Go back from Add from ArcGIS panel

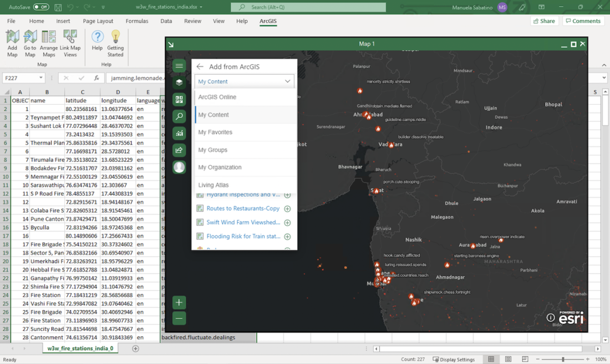200,66
